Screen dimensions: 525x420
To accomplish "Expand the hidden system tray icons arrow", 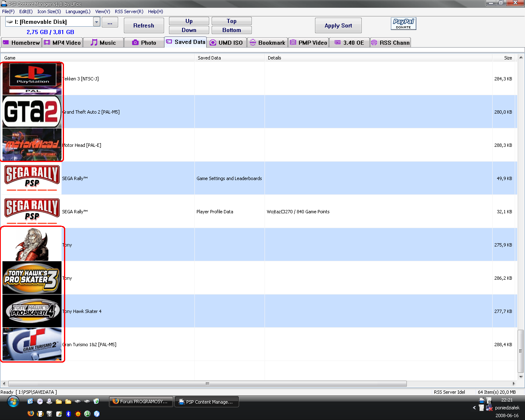I will tap(474, 408).
